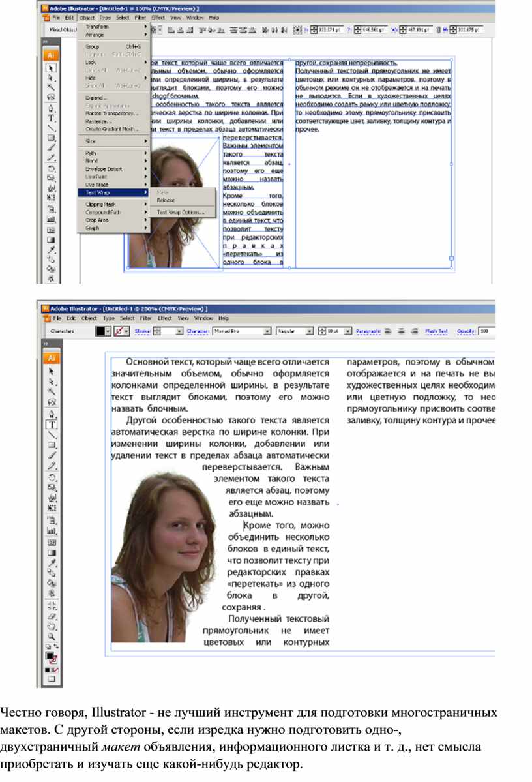
Task: Activate the Rotate tool in the 200% window
Action: [x=52, y=478]
